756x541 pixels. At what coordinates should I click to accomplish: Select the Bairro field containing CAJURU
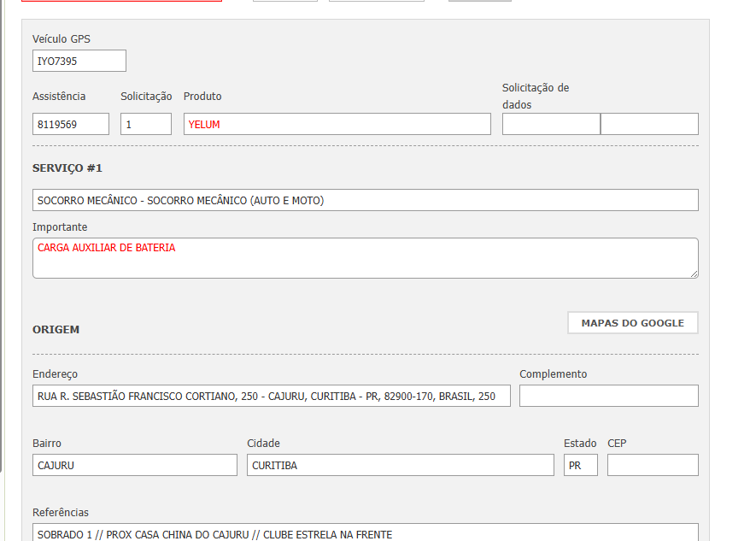pyautogui.click(x=134, y=465)
